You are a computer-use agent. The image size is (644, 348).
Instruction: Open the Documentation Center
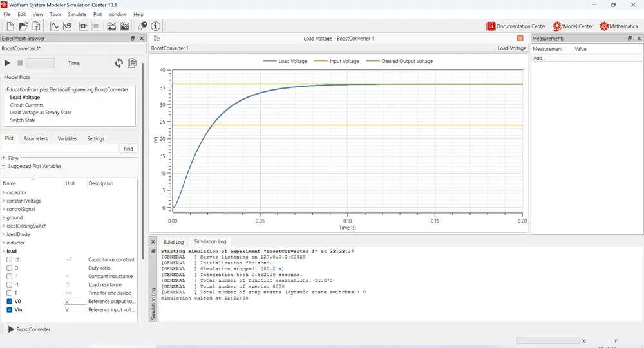516,26
